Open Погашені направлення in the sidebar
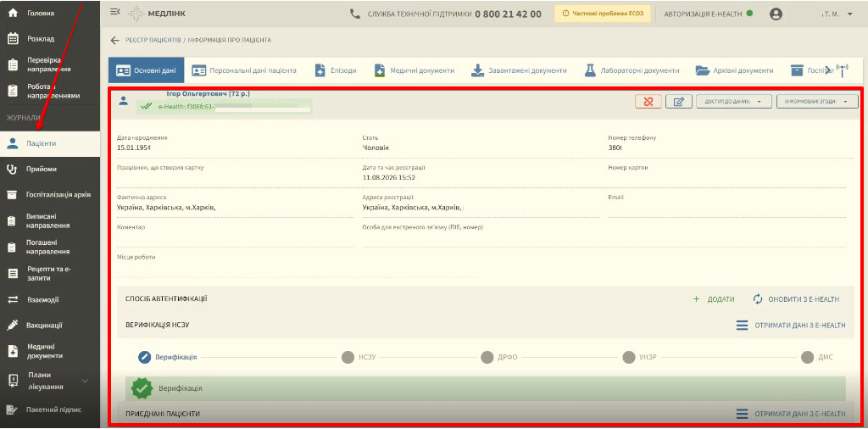 coord(50,247)
